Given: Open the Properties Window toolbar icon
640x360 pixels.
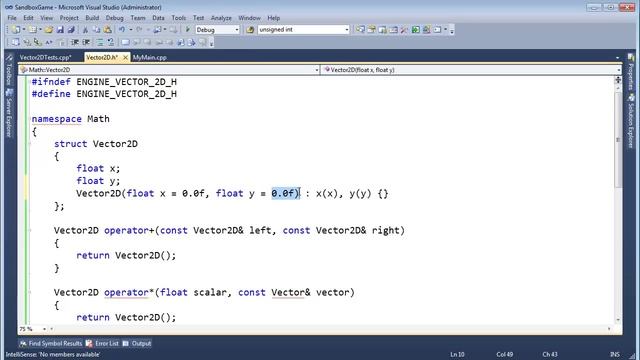Looking at the screenshot, I should [x=371, y=30].
